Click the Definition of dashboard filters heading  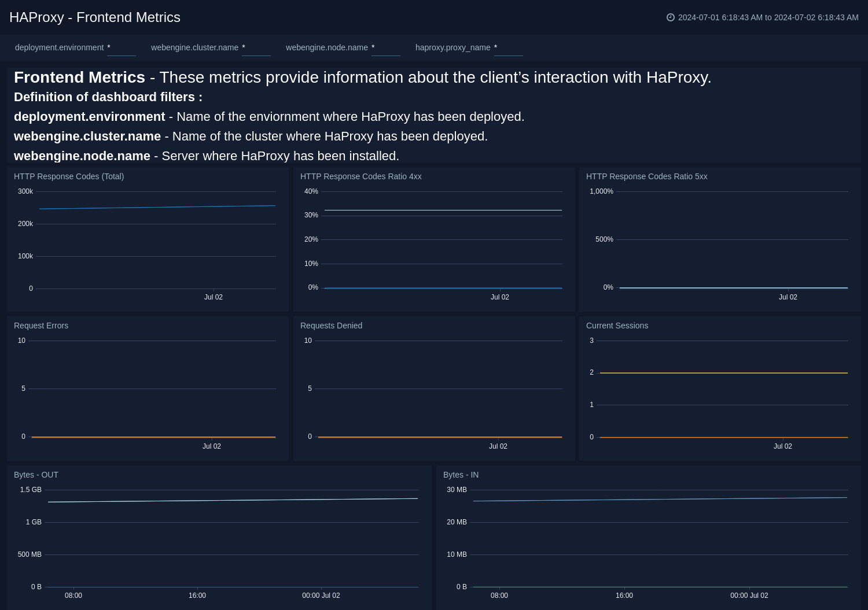(x=108, y=97)
